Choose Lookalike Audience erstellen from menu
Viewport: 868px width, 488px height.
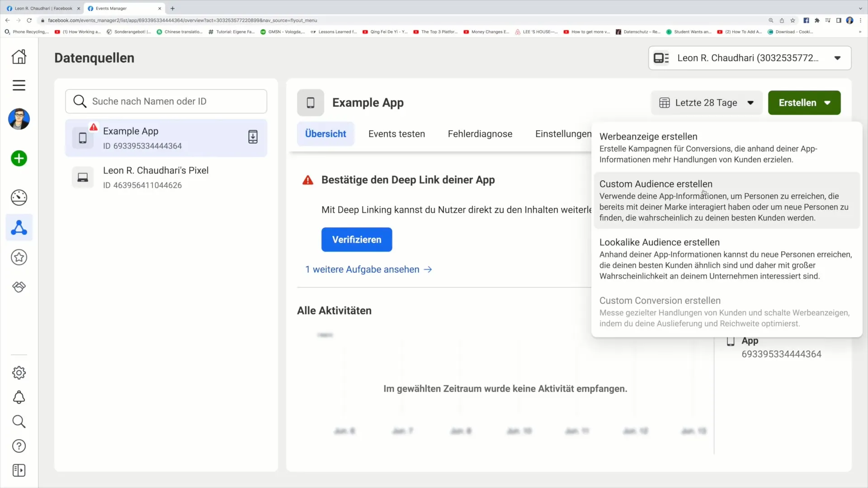(726, 259)
